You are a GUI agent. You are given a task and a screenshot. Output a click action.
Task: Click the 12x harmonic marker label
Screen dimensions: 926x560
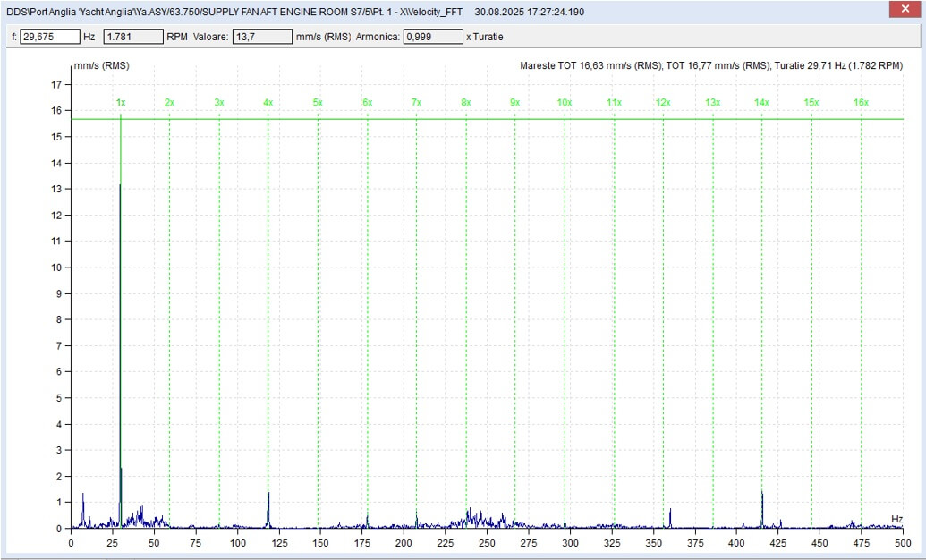click(663, 102)
